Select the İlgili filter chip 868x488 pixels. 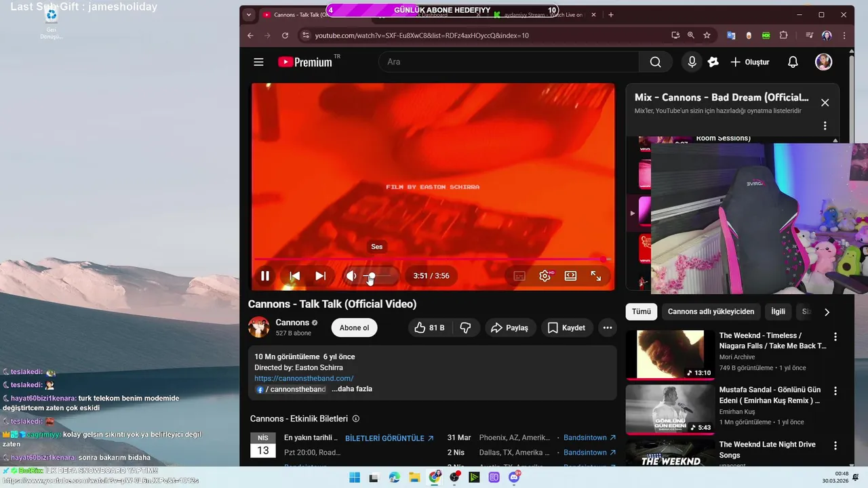[x=778, y=312]
